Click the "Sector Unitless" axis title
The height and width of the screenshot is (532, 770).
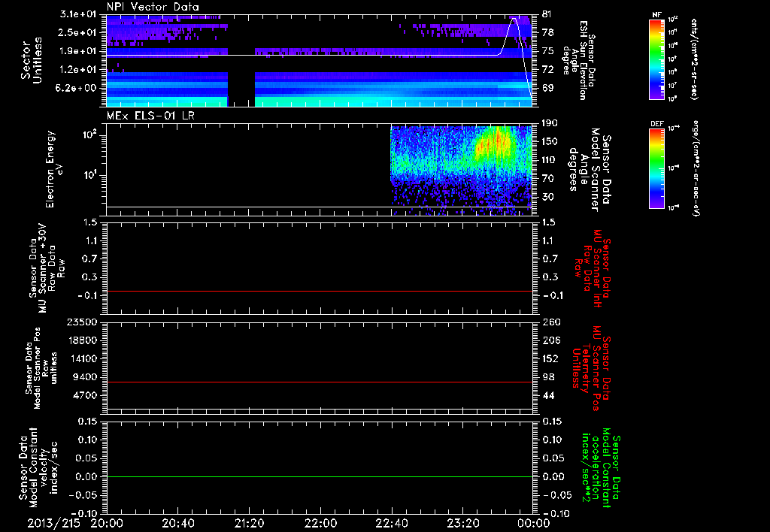click(x=31, y=60)
